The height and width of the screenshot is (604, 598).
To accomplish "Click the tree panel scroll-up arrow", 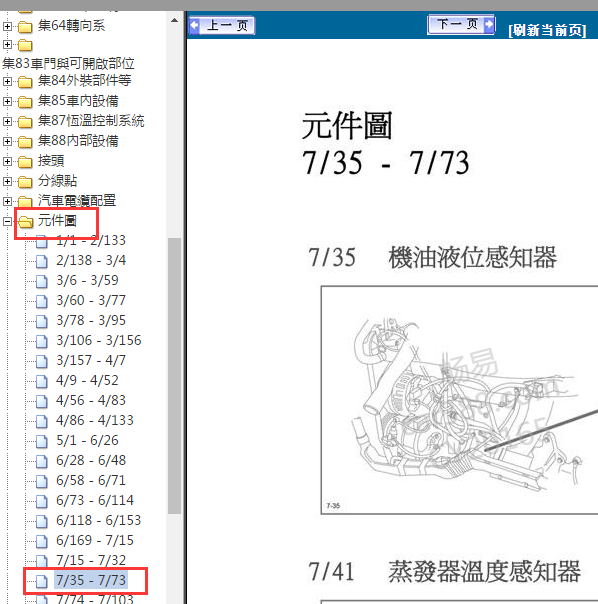I will [x=174, y=20].
